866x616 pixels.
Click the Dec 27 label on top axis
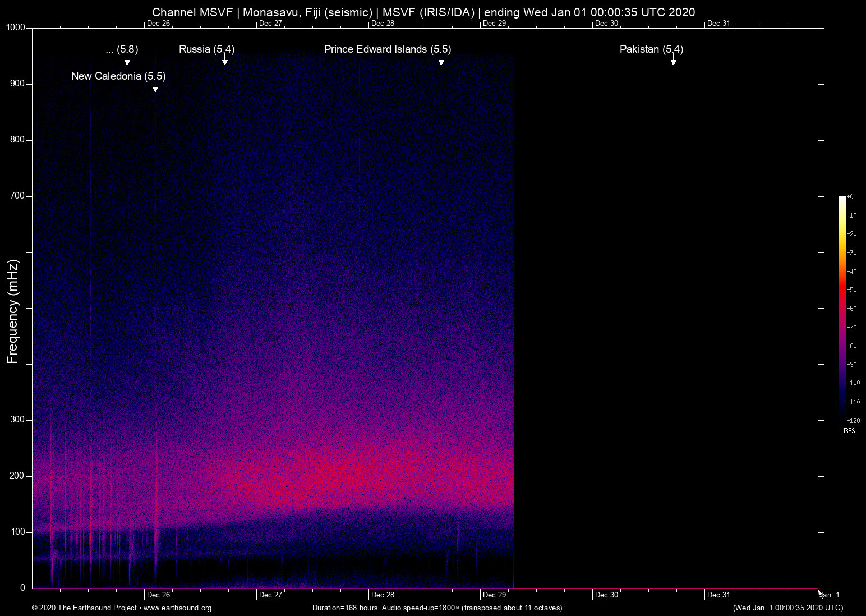click(x=270, y=24)
